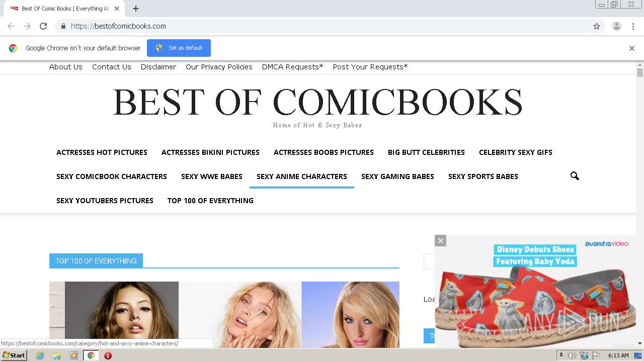Open Actresses Hot Pictures menu item
644x362 pixels.
click(x=102, y=152)
